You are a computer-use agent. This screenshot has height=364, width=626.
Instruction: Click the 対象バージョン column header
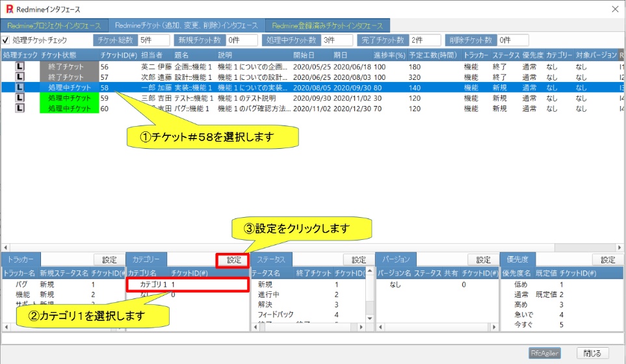tap(596, 55)
